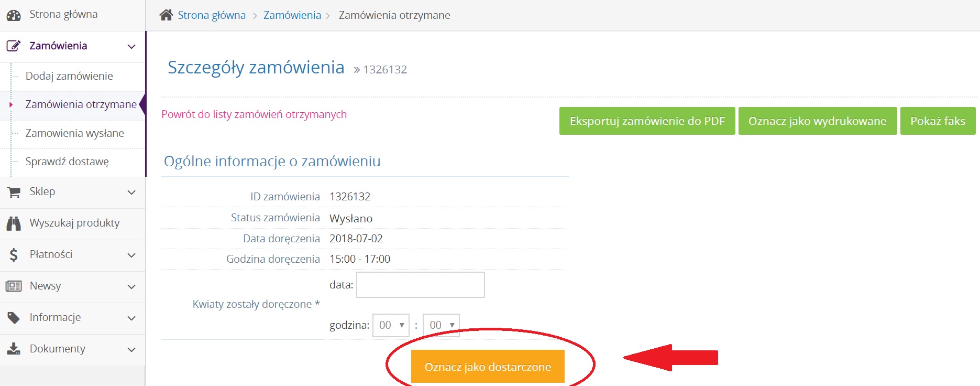Collapse the Zamówienia menu chevron
The width and height of the screenshot is (980, 386).
pos(131,47)
